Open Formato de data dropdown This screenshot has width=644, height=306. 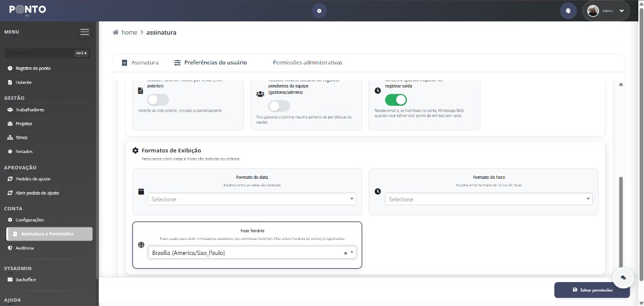click(252, 199)
